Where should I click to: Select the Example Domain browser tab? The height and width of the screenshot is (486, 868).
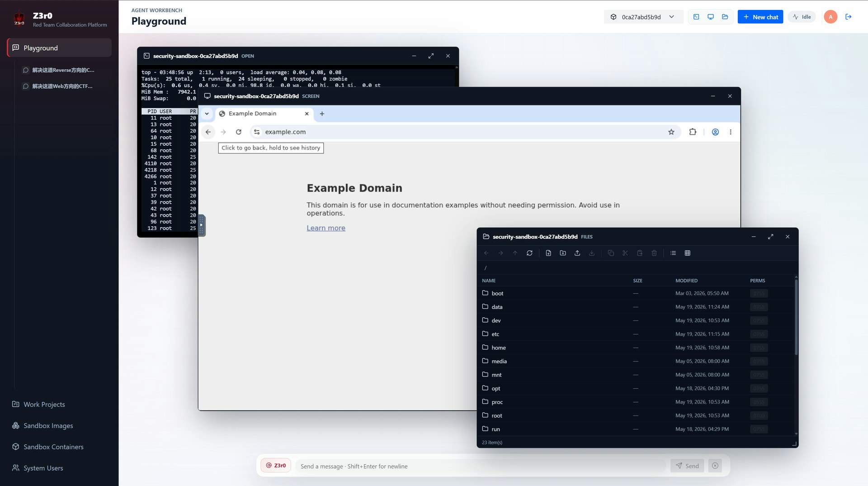point(264,114)
